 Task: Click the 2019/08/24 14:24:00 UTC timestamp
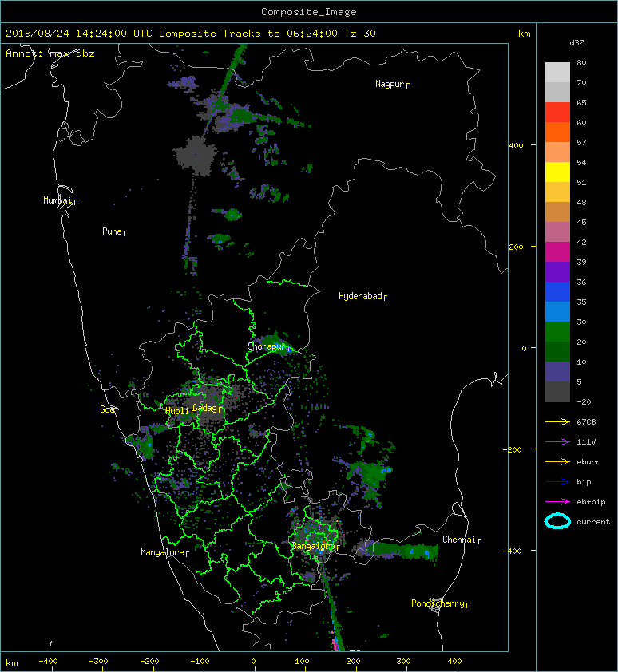(78, 34)
